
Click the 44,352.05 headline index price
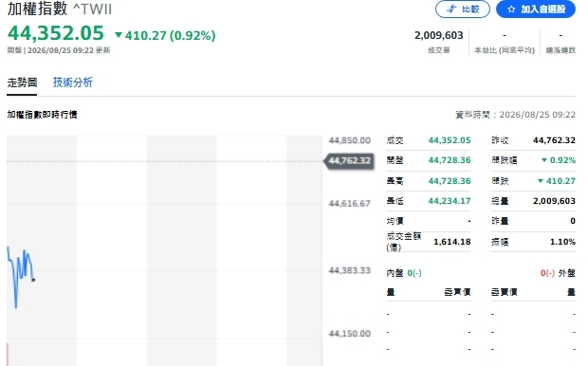click(x=56, y=33)
